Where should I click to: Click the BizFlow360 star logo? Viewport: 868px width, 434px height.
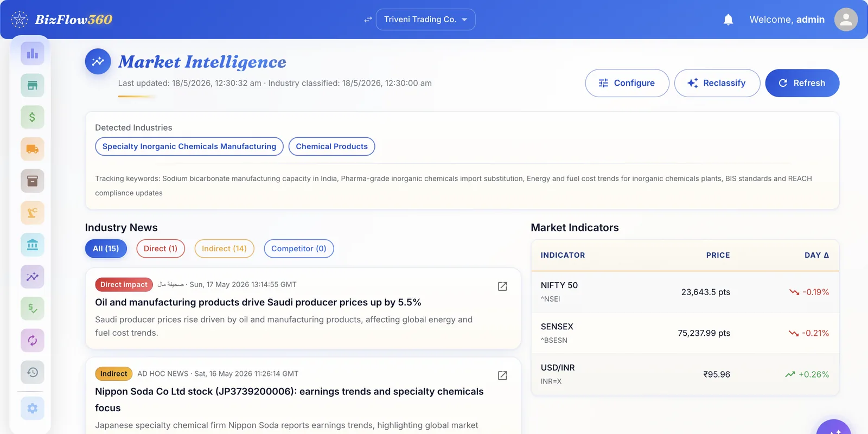[20, 20]
